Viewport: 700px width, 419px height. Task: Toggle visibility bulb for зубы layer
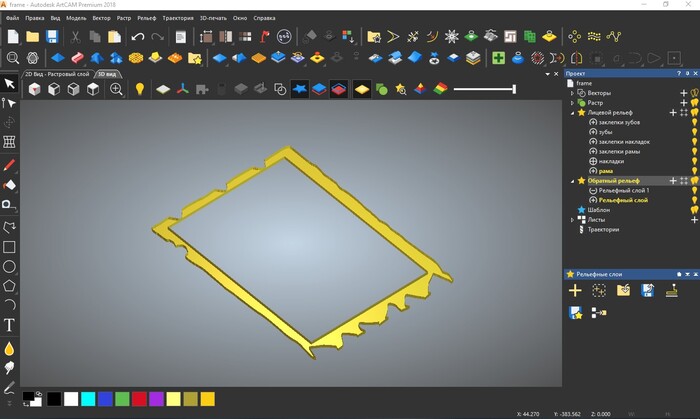pos(694,132)
